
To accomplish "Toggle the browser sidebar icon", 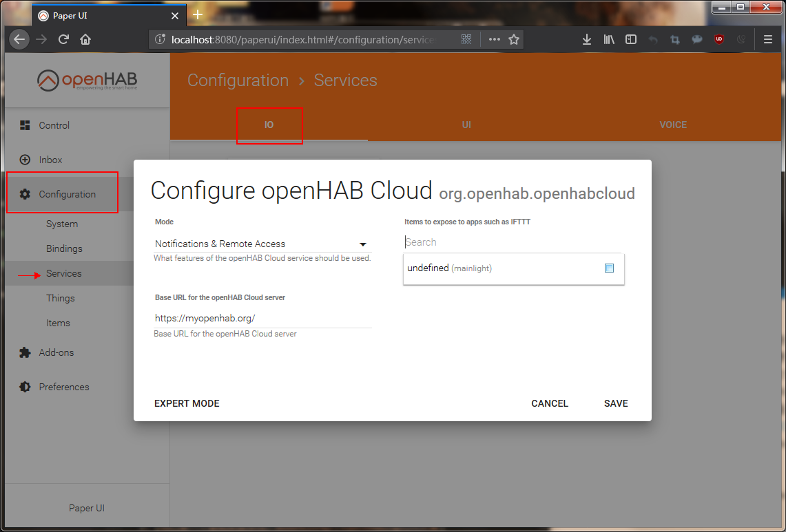I will 630,39.
